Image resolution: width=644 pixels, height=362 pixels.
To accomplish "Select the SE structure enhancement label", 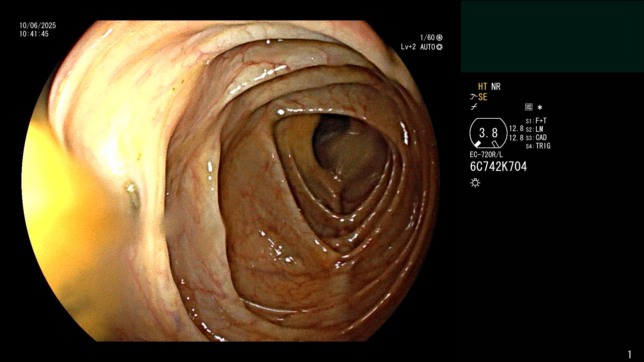I will pyautogui.click(x=483, y=97).
